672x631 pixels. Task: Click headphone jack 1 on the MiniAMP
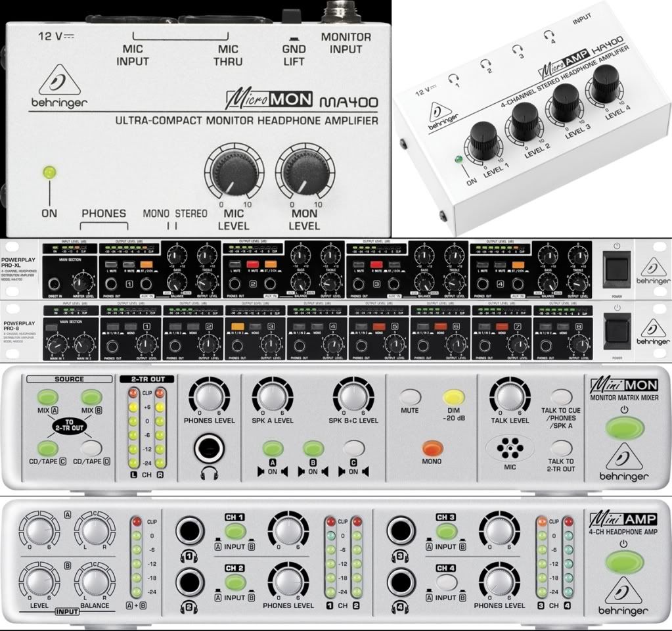tap(189, 531)
